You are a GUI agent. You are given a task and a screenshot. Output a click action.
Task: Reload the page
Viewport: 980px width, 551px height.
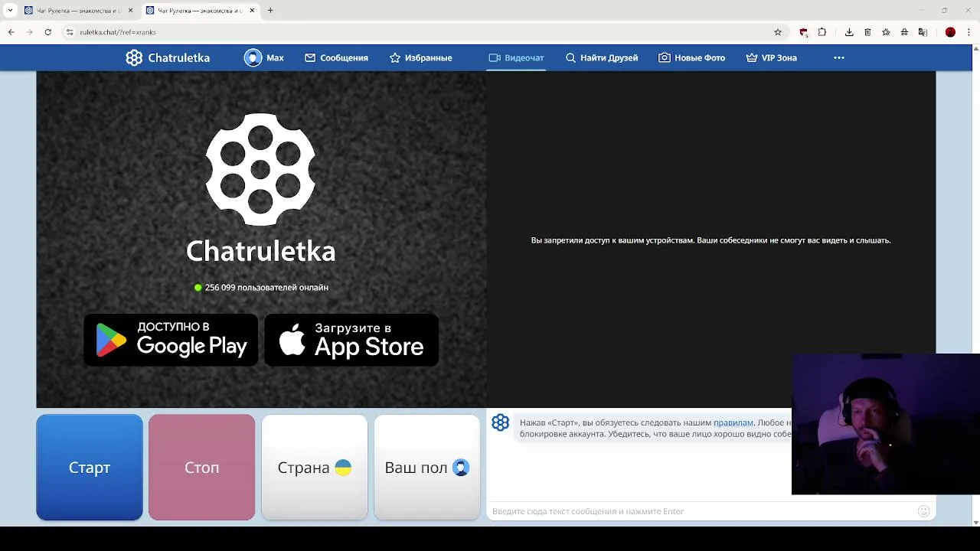click(47, 32)
